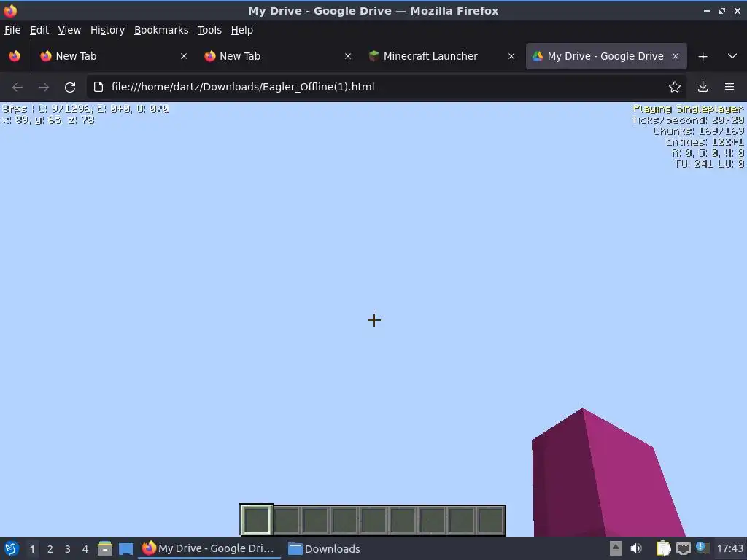
Task: Open the volume control tray icon
Action: click(x=636, y=548)
